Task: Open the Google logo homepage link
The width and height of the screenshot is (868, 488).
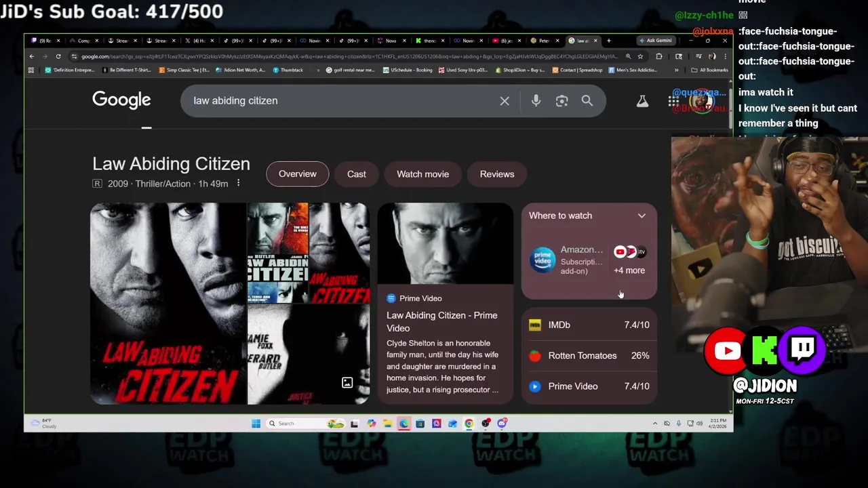Action: click(121, 100)
